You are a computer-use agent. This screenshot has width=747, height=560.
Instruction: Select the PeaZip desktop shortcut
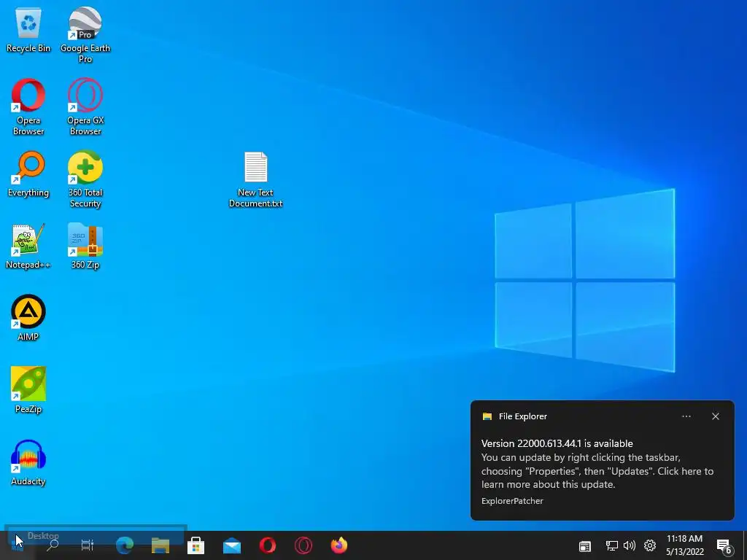pyautogui.click(x=28, y=390)
